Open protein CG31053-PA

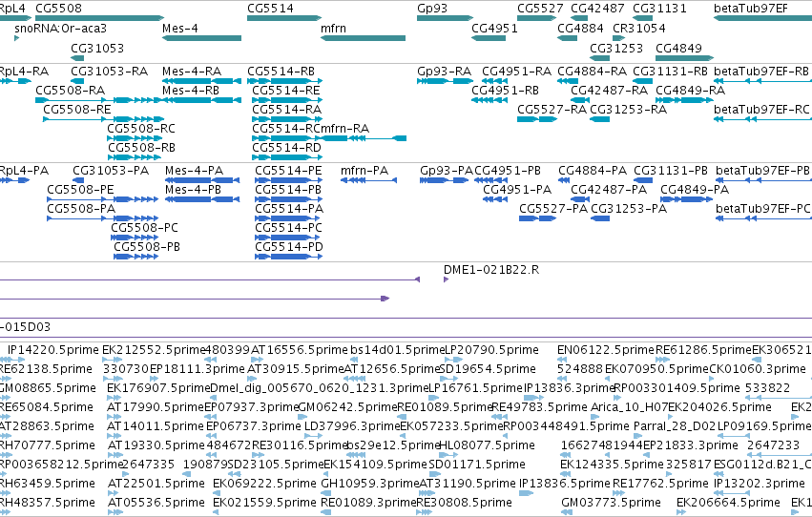[111, 170]
